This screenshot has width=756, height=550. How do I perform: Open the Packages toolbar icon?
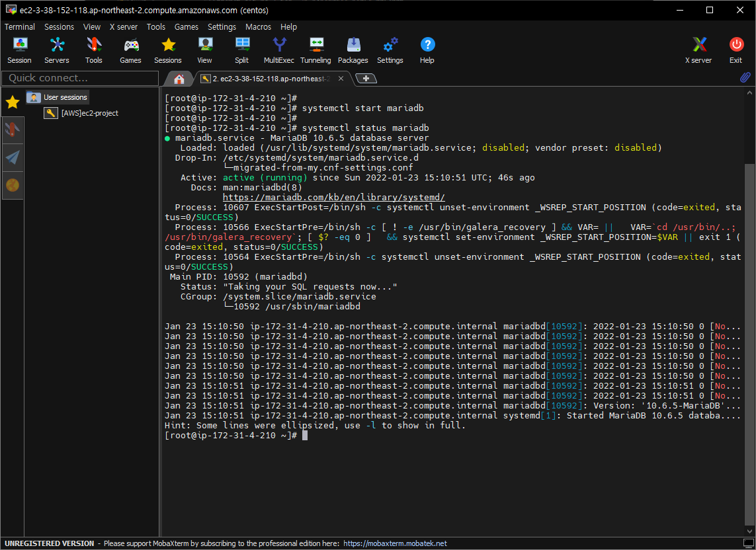[x=353, y=50]
